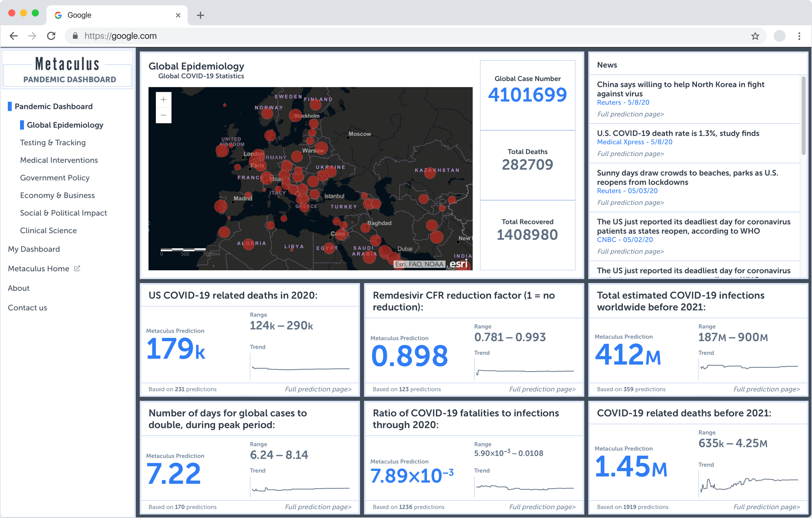
Task: Select the Google browser tab
Action: pos(117,15)
